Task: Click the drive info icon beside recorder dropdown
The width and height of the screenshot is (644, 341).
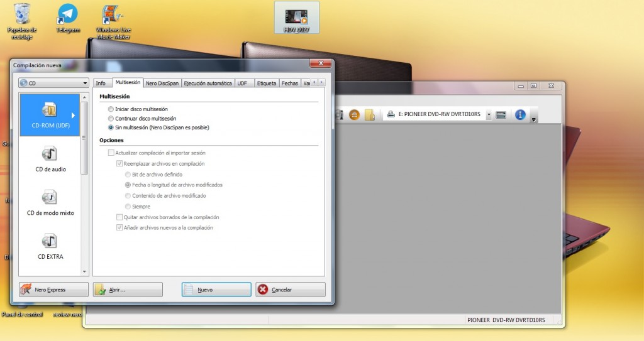Action: 501,114
